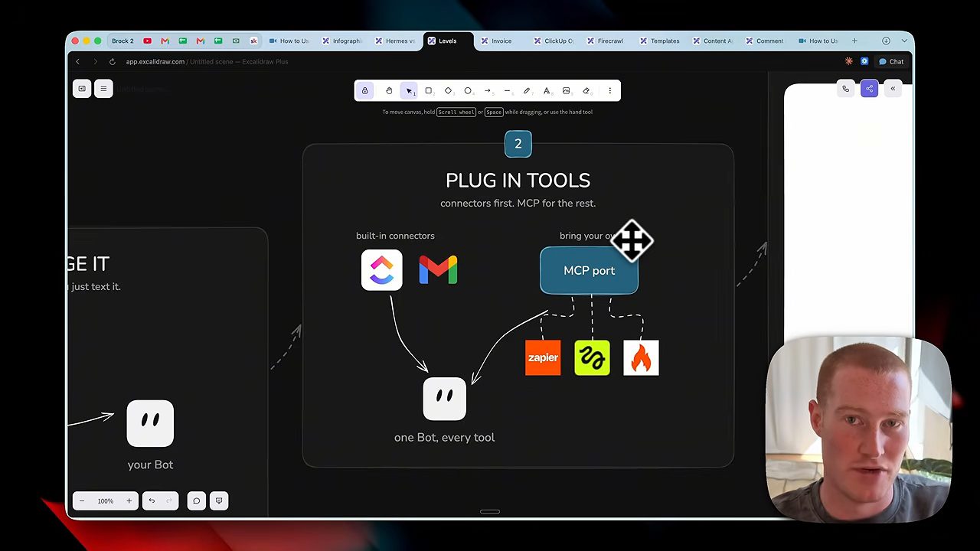Select the "one Bot, every tool" caption
This screenshot has width=980, height=551.
[x=444, y=438]
